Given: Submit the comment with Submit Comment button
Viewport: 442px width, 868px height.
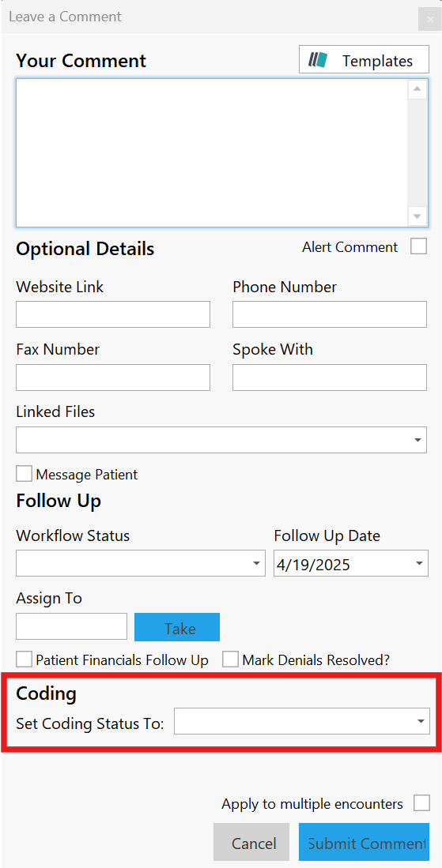Looking at the screenshot, I should click(364, 842).
